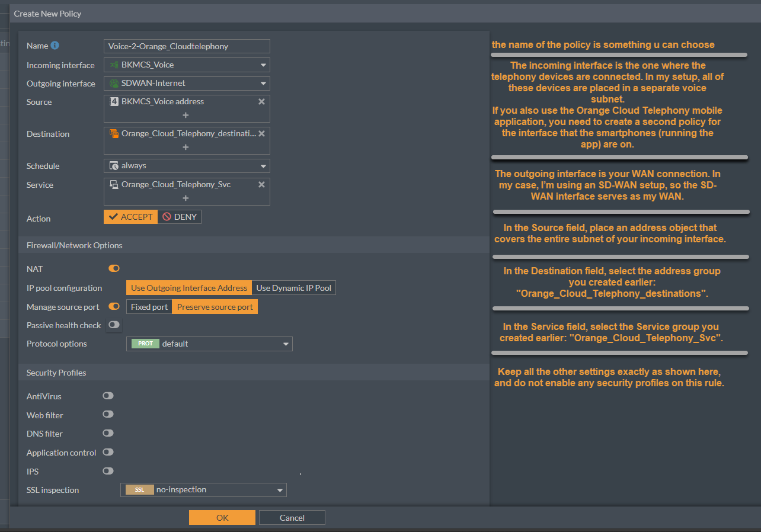
Task: Toggle the NAT switch off
Action: (x=114, y=268)
